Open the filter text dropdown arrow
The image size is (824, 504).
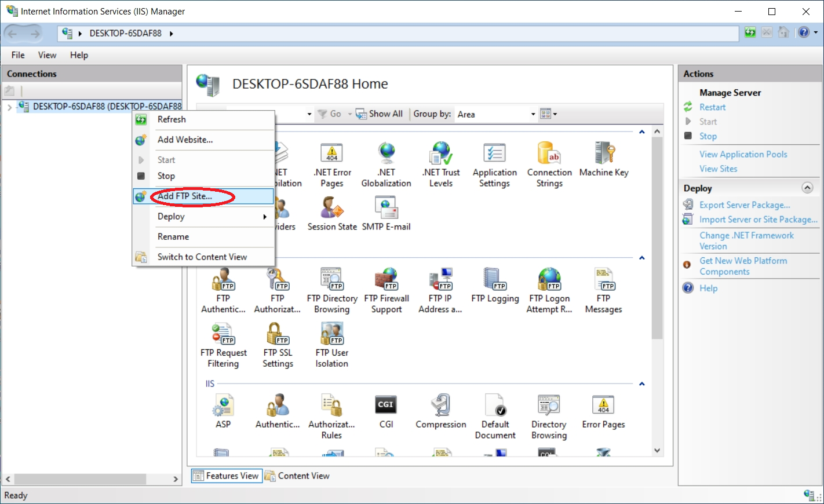pos(309,114)
